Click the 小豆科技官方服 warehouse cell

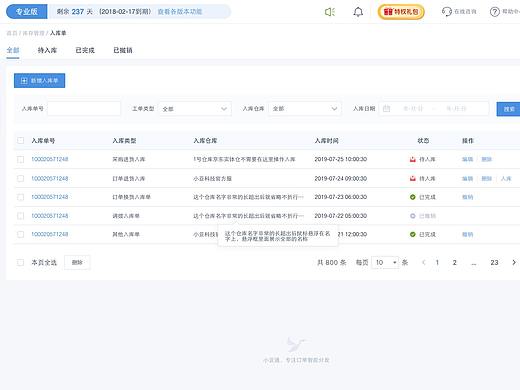click(212, 179)
